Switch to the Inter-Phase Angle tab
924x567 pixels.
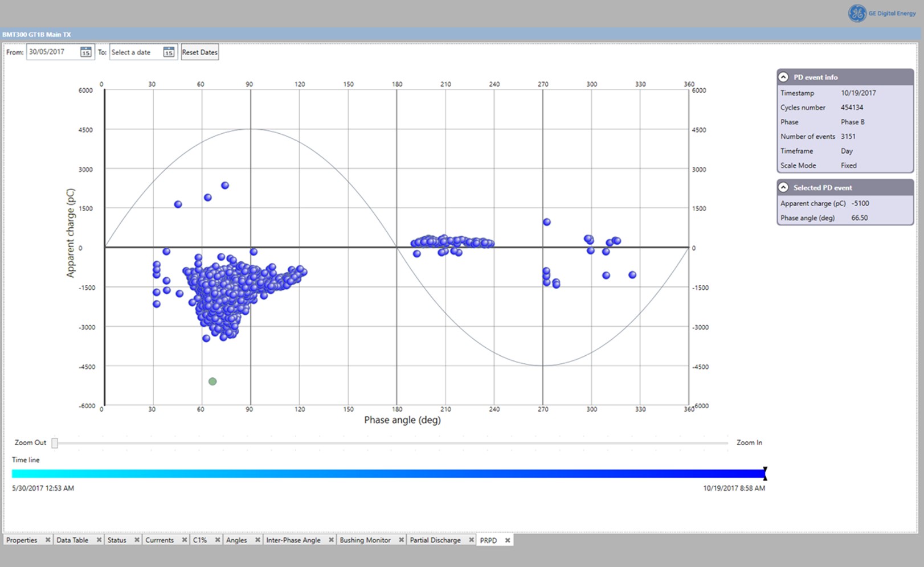coord(293,540)
